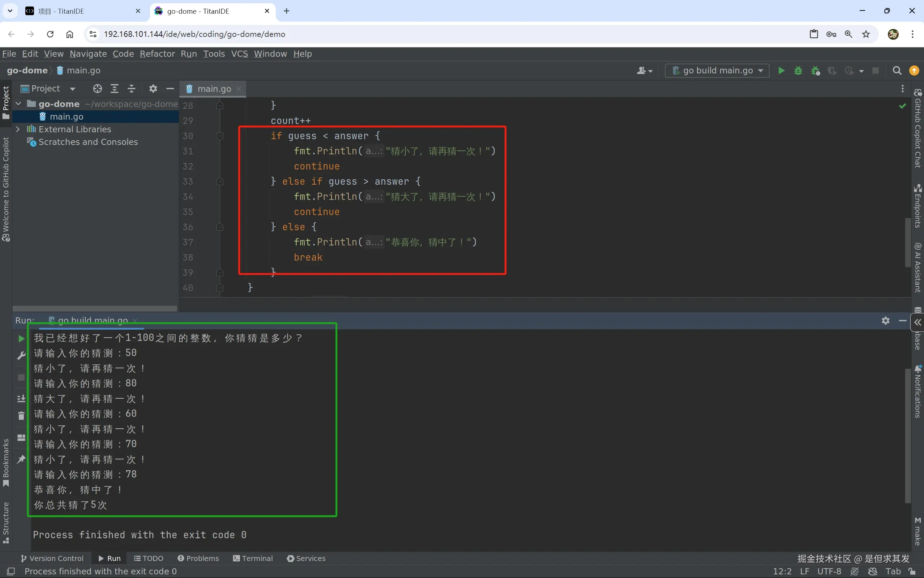Click the Version Control button

(x=52, y=558)
